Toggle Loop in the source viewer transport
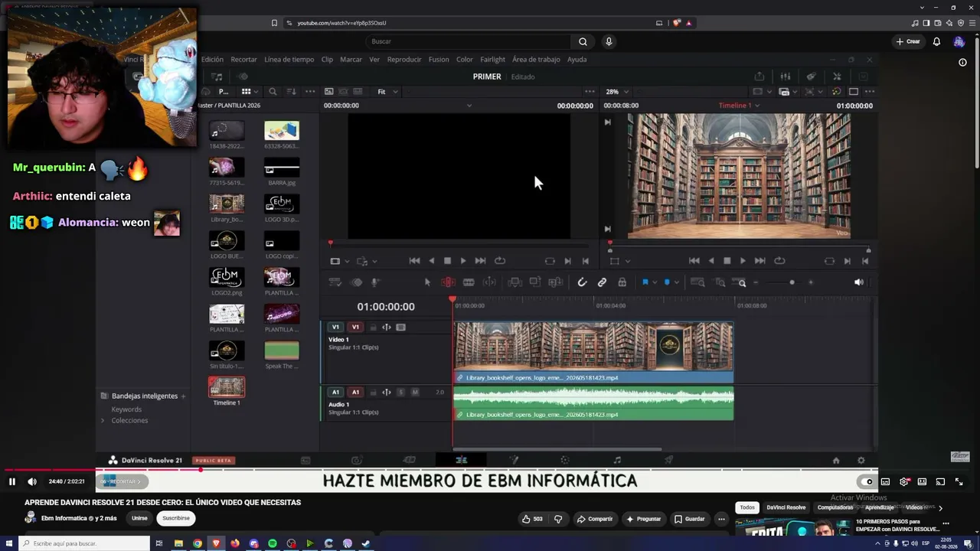Screen dimensions: 980x551 pos(500,261)
